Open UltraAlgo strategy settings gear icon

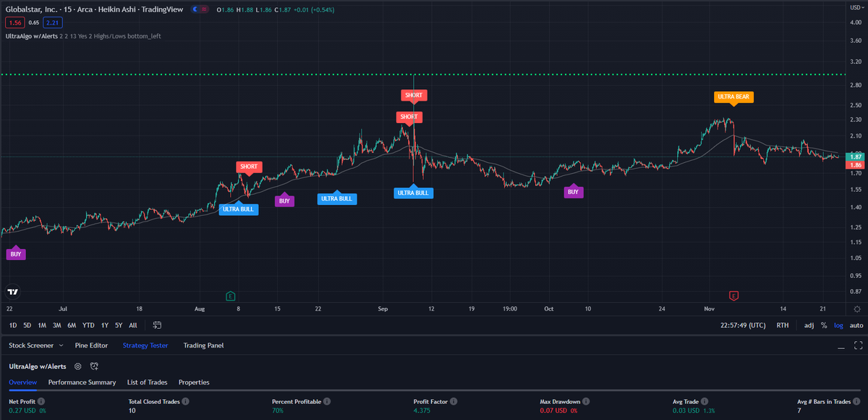click(x=77, y=366)
